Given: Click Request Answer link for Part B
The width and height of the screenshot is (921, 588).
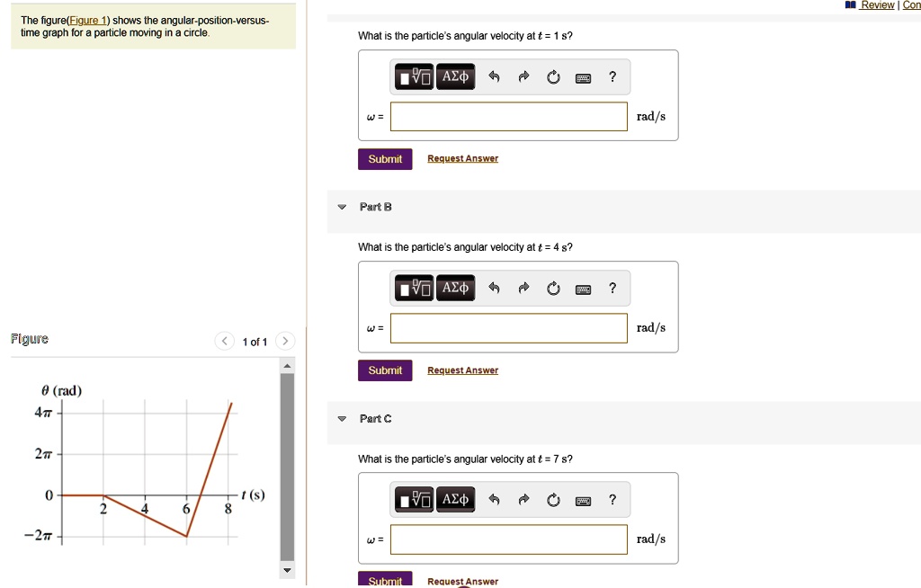Looking at the screenshot, I should tap(462, 370).
